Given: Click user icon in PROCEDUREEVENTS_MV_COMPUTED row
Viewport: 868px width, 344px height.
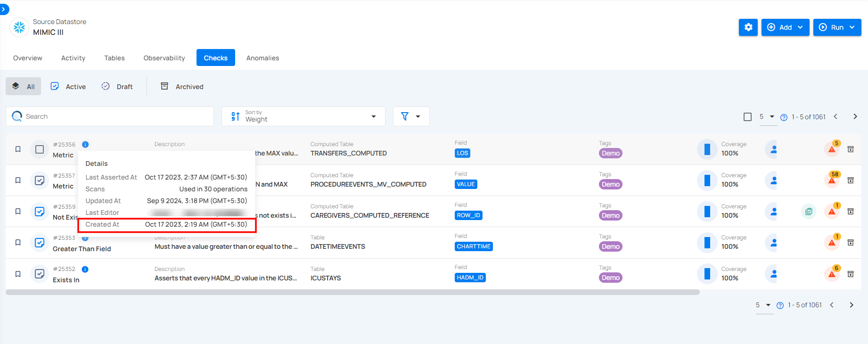Looking at the screenshot, I should point(773,180).
